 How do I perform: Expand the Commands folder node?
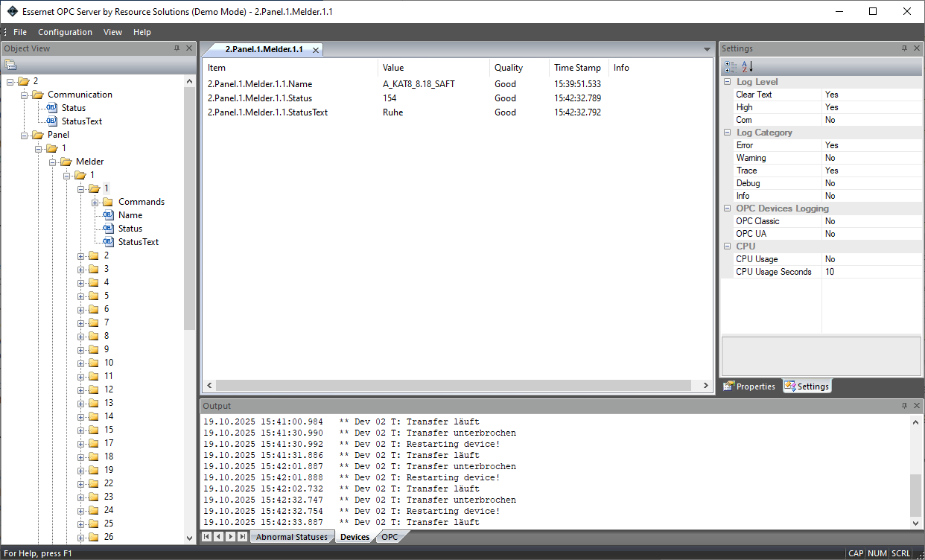pyautogui.click(x=95, y=202)
